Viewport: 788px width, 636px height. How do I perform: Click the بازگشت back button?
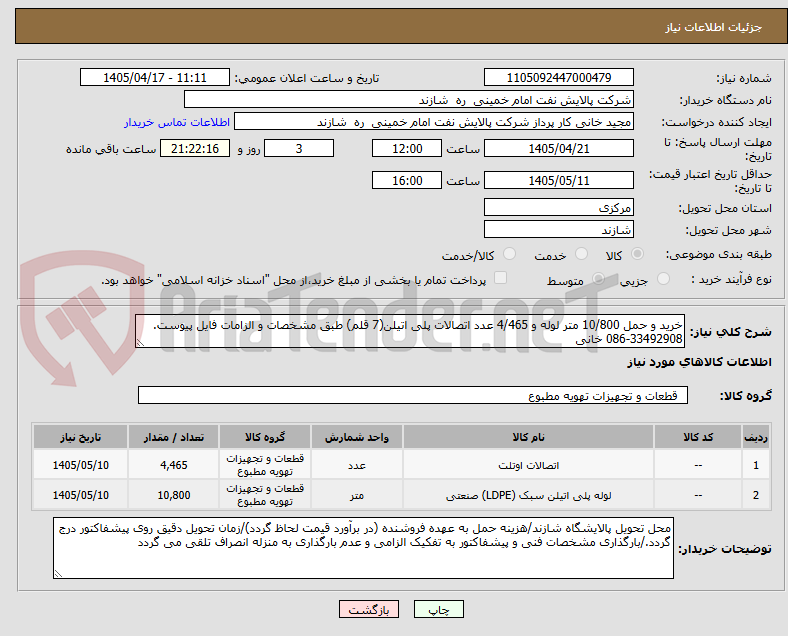[x=369, y=609]
